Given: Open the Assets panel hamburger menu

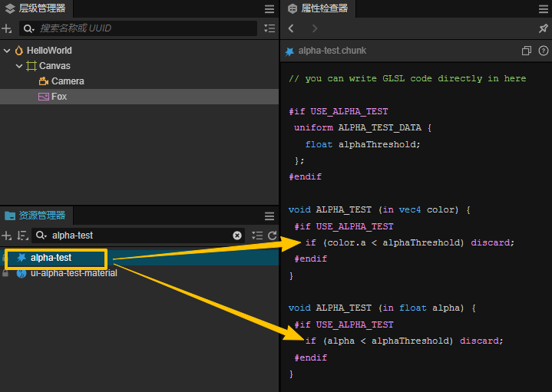Looking at the screenshot, I should pyautogui.click(x=269, y=216).
